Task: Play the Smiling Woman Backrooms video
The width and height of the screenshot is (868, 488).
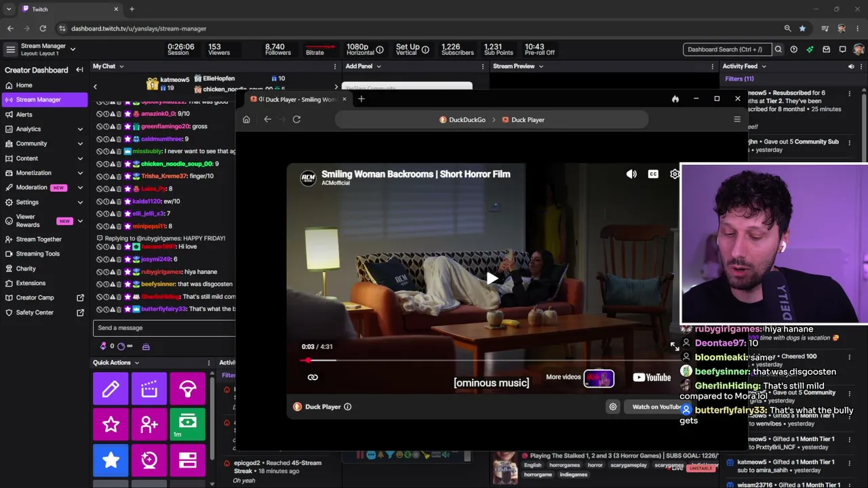Action: point(492,278)
